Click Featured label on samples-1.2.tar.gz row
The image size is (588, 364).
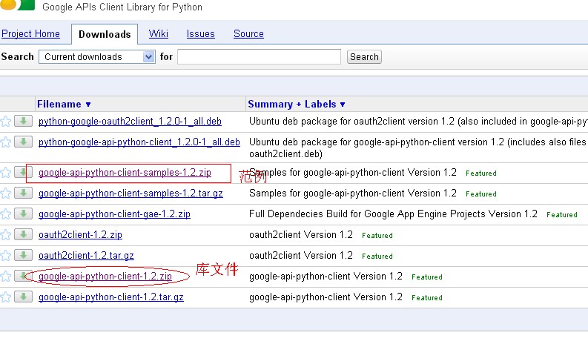pos(481,193)
